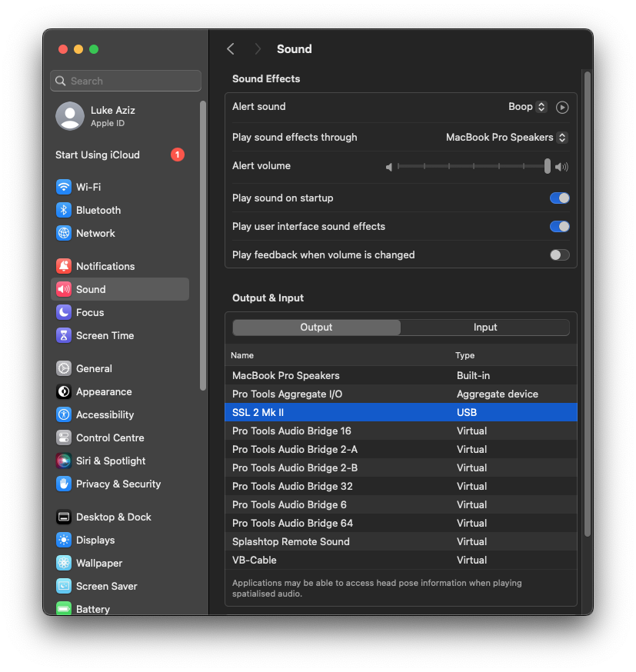Open Appearance settings
The height and width of the screenshot is (672, 636).
coord(120,391)
